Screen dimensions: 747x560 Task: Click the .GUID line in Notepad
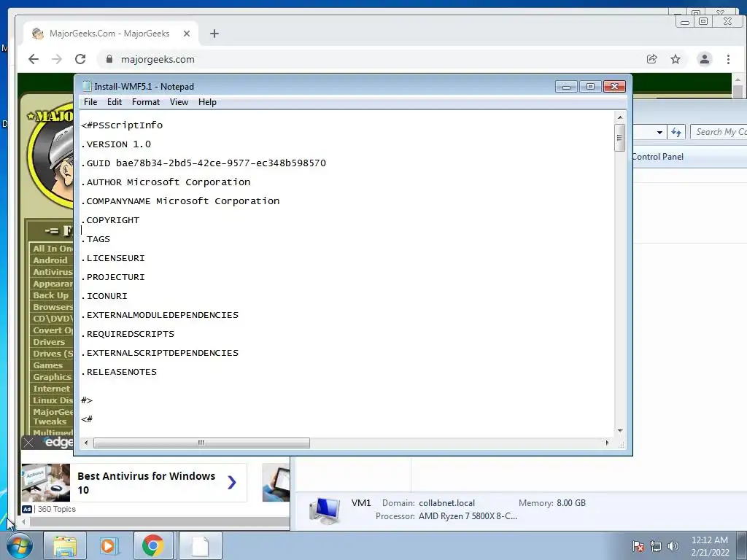(x=204, y=163)
